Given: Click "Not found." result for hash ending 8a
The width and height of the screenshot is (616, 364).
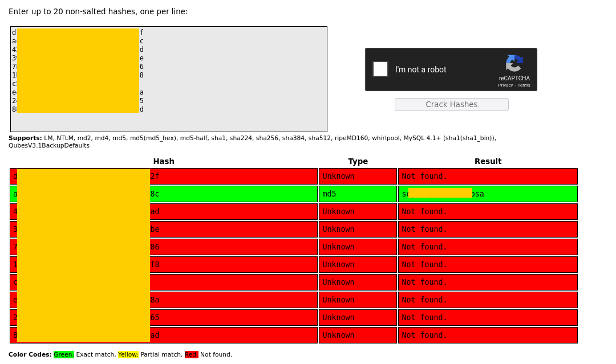Looking at the screenshot, I should click(x=488, y=300).
